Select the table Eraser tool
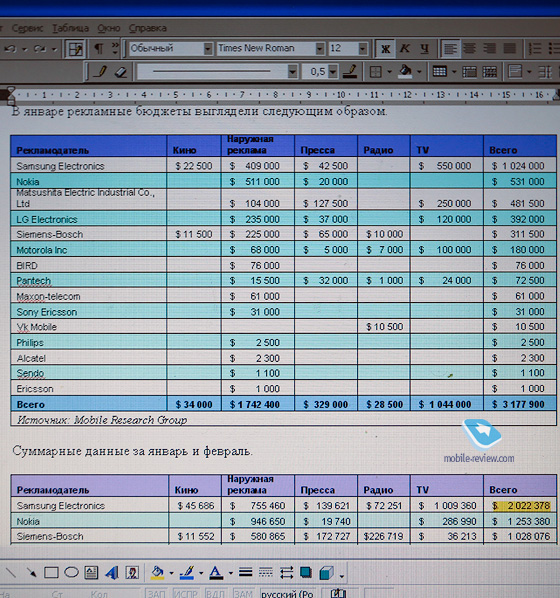Image resolution: width=560 pixels, height=598 pixels. tap(120, 71)
